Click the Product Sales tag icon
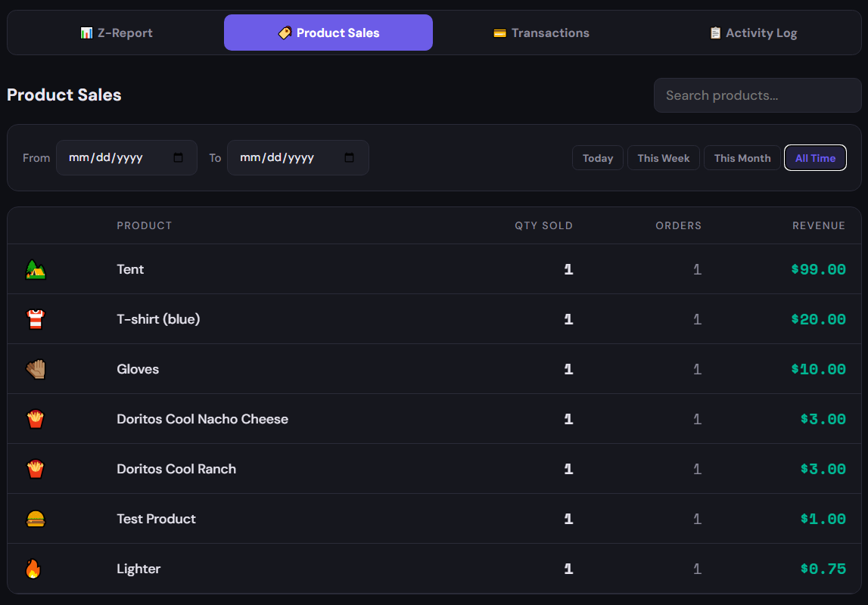 point(285,33)
